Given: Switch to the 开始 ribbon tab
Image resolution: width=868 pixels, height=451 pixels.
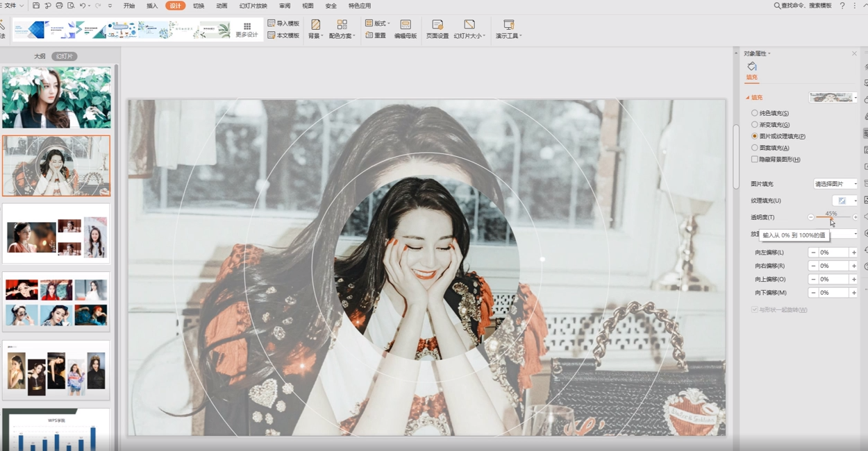Looking at the screenshot, I should click(x=129, y=6).
